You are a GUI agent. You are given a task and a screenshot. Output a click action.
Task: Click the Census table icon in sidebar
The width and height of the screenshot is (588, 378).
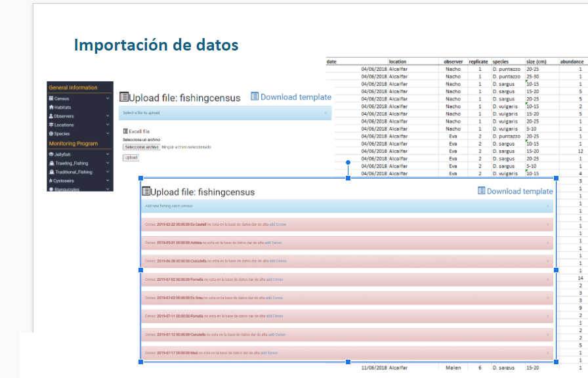pyautogui.click(x=51, y=98)
